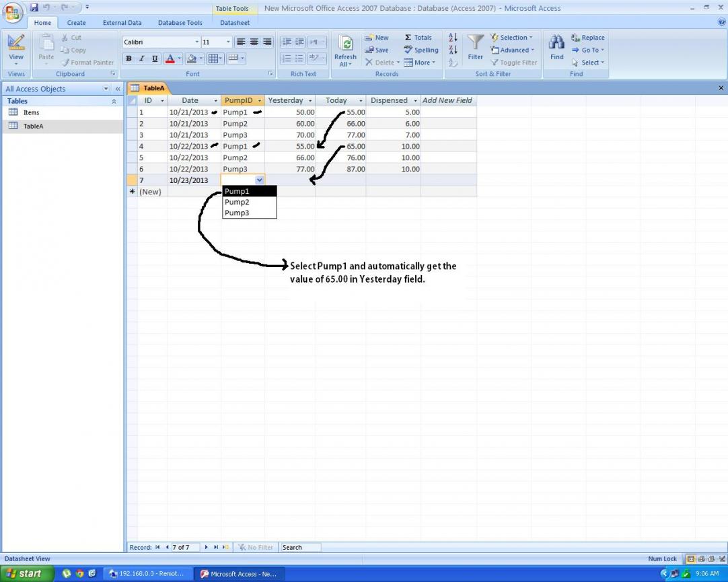Open Selection filter dropdown
The image size is (728, 582).
point(511,38)
